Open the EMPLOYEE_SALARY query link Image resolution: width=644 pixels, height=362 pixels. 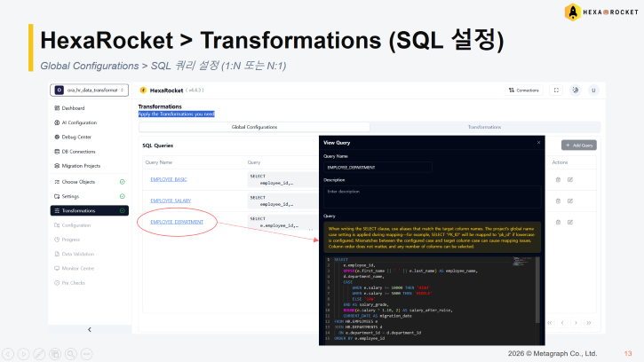tap(171, 201)
